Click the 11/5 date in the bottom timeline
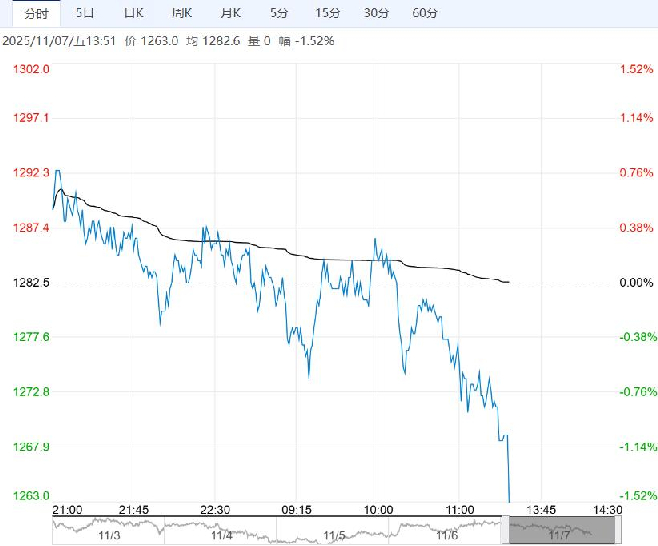 tap(333, 536)
